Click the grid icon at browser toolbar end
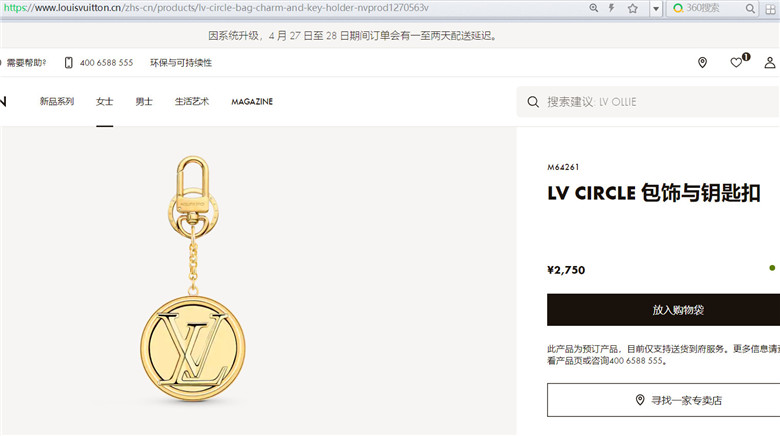 771,8
